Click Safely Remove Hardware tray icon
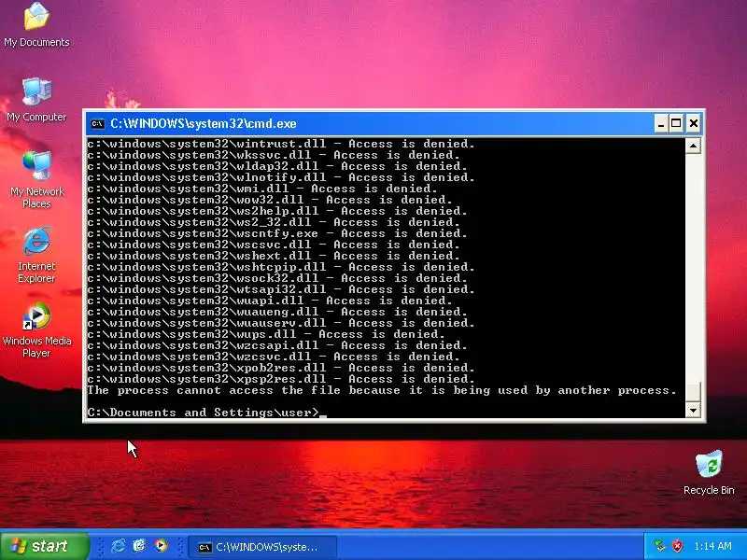Image resolution: width=747 pixels, height=560 pixels. click(660, 546)
